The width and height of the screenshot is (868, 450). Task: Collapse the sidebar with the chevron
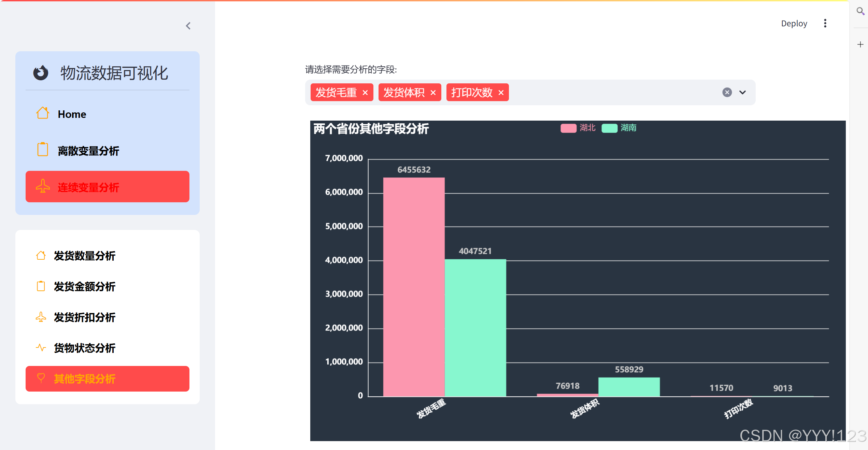(188, 26)
